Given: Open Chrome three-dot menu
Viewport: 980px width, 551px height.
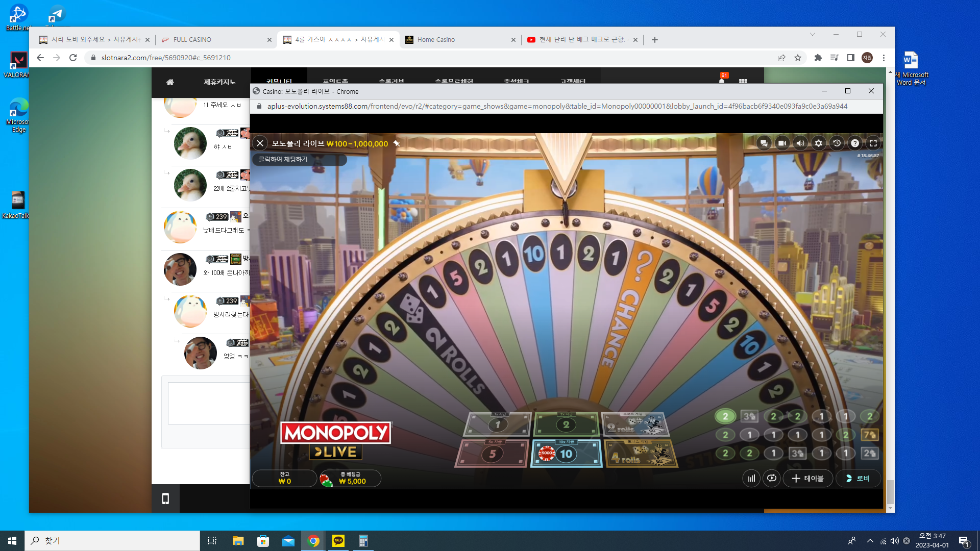Looking at the screenshot, I should point(884,58).
